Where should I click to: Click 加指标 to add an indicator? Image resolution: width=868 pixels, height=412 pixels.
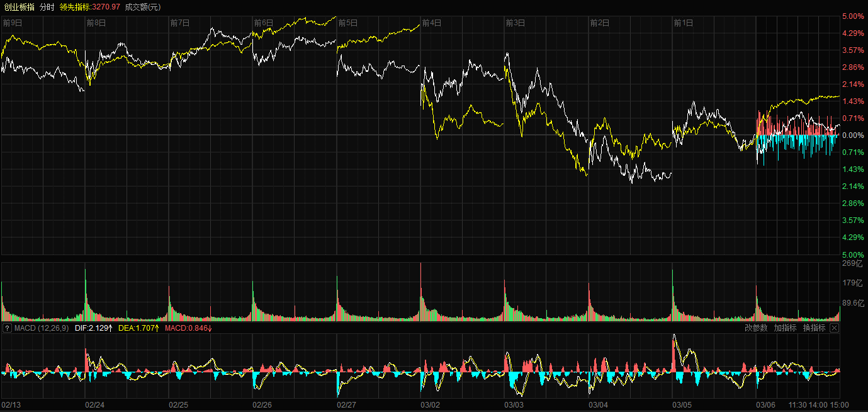785,328
